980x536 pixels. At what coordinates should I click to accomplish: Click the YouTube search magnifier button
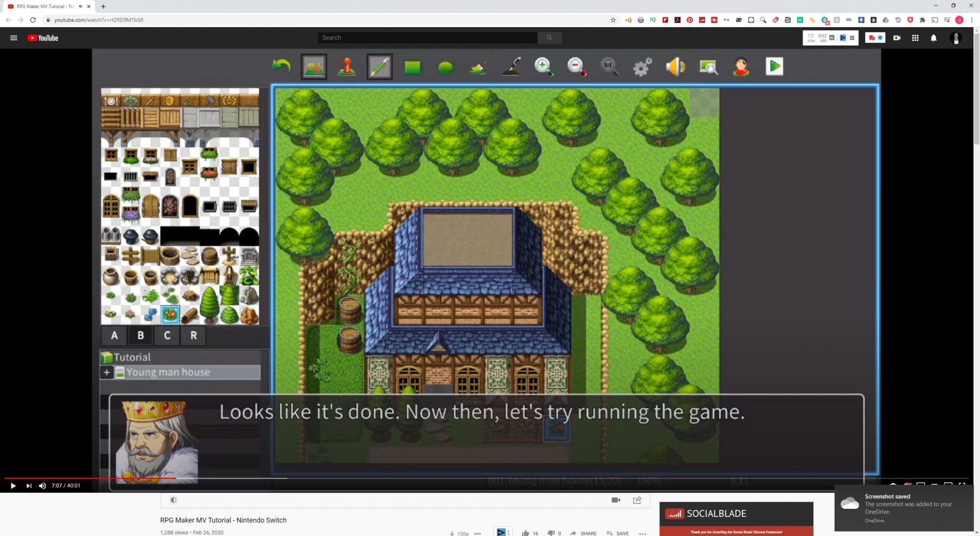click(x=549, y=38)
